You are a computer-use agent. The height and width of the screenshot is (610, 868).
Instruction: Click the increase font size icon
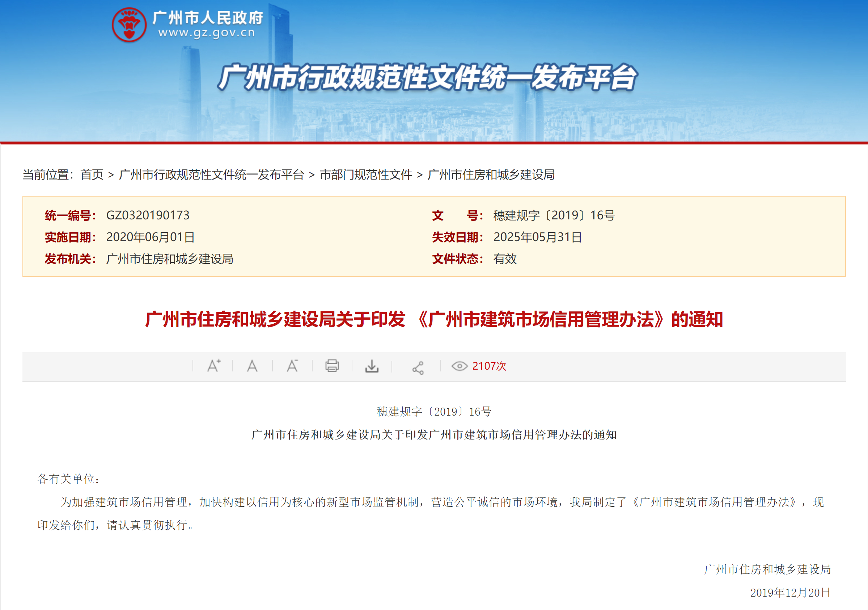[x=213, y=366]
